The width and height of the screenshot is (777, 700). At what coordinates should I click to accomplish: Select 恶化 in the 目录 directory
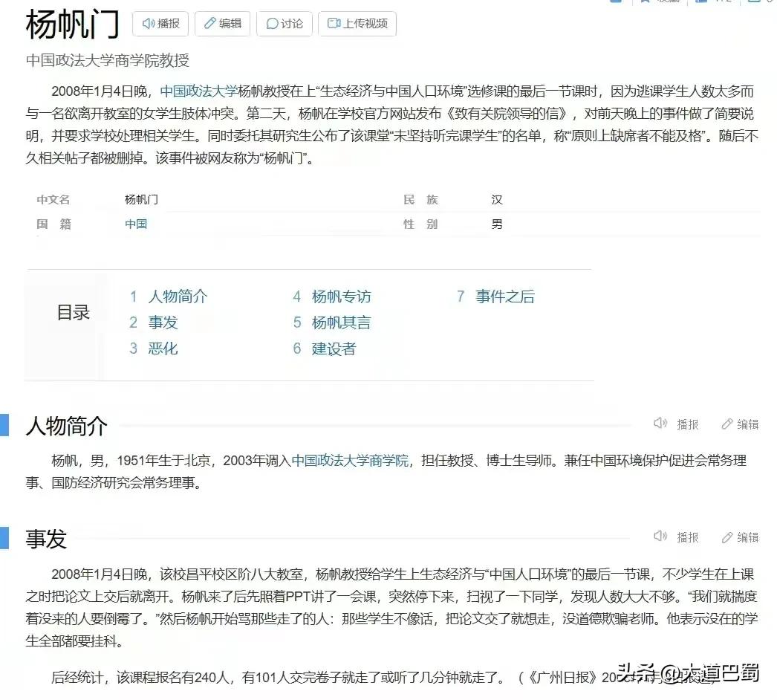(x=163, y=348)
